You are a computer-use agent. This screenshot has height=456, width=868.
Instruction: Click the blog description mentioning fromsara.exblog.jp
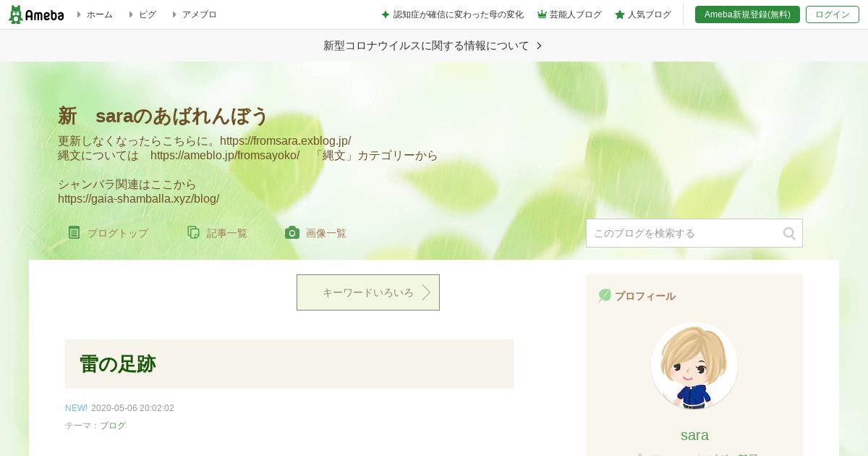[x=205, y=141]
